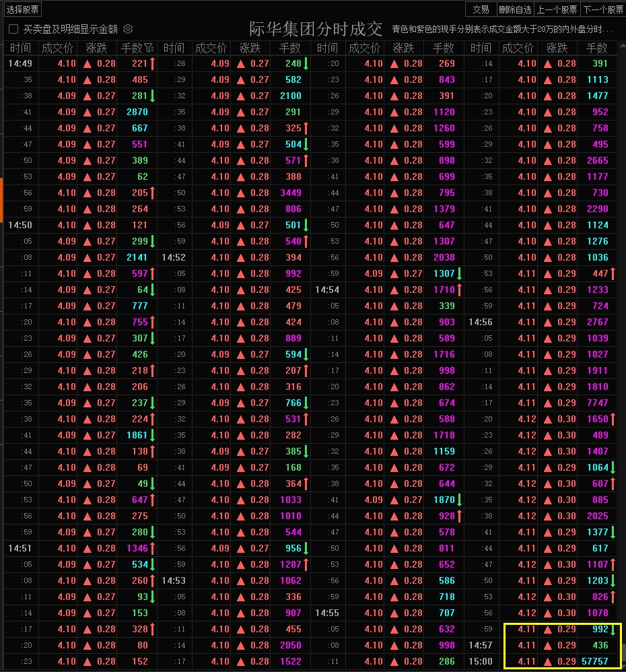The width and height of the screenshot is (626, 672).
Task: Click the 1861 volume cell
Action: [137, 435]
